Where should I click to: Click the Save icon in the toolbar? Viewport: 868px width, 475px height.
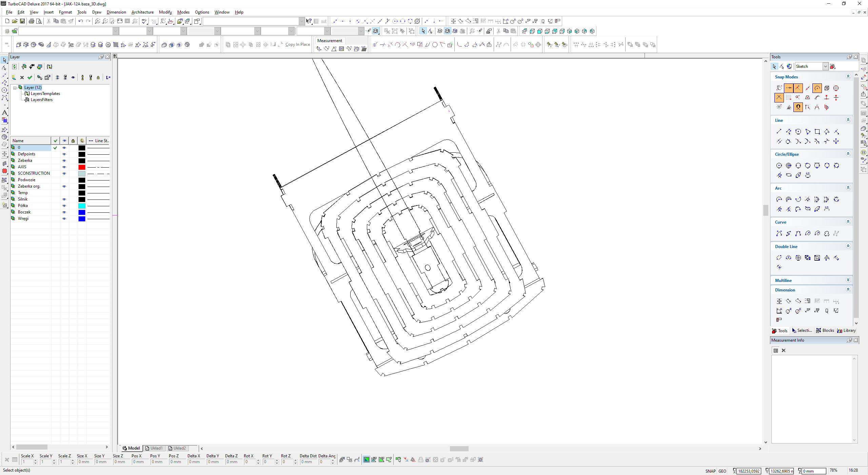[22, 21]
